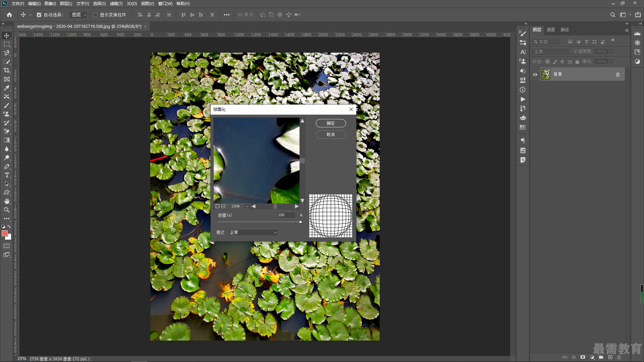Select the Path Selection tool
644x362 pixels.
[7, 184]
